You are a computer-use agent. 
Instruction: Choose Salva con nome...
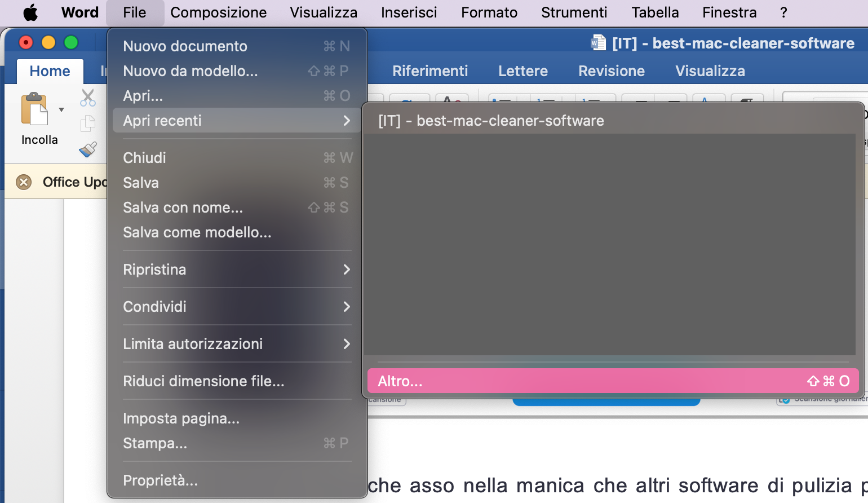click(237, 208)
